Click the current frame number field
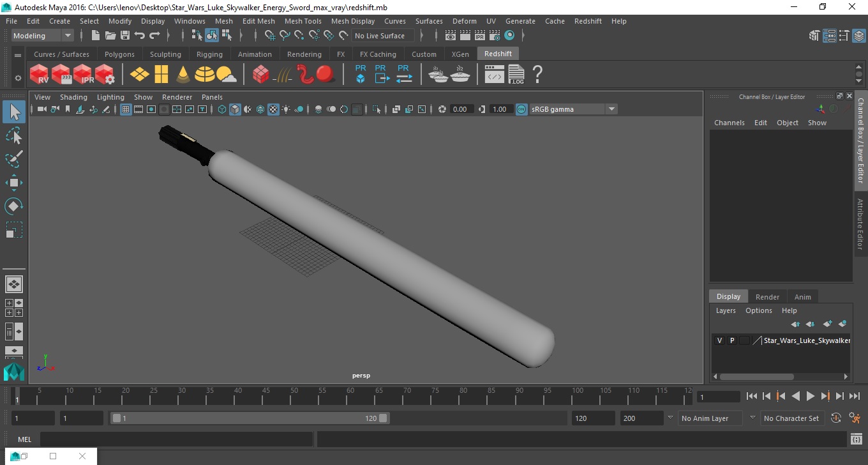The width and height of the screenshot is (868, 465). [718, 397]
